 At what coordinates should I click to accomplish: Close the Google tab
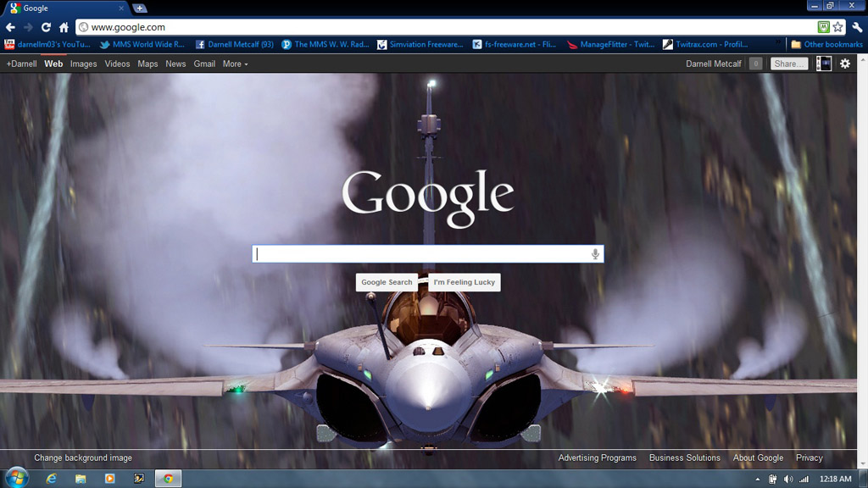coord(121,8)
